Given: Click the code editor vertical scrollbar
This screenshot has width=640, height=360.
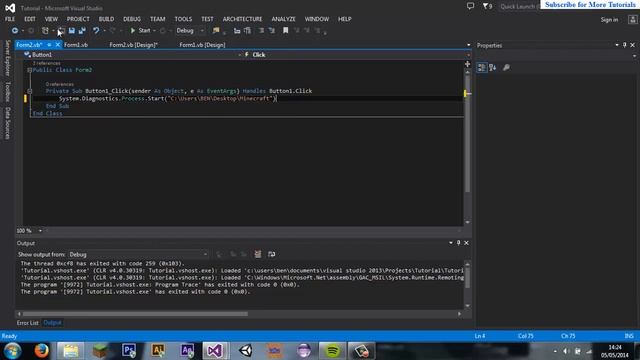Looking at the screenshot, I should pyautogui.click(x=467, y=133).
